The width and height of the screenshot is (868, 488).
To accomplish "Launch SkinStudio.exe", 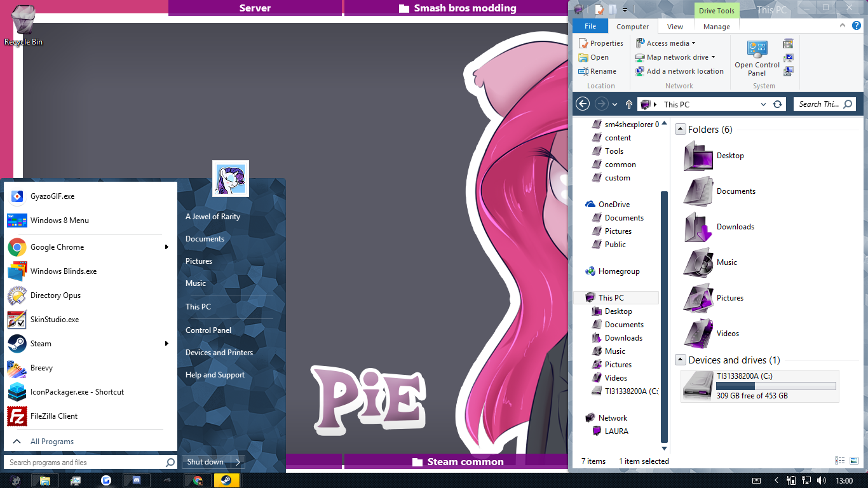I will [90, 320].
